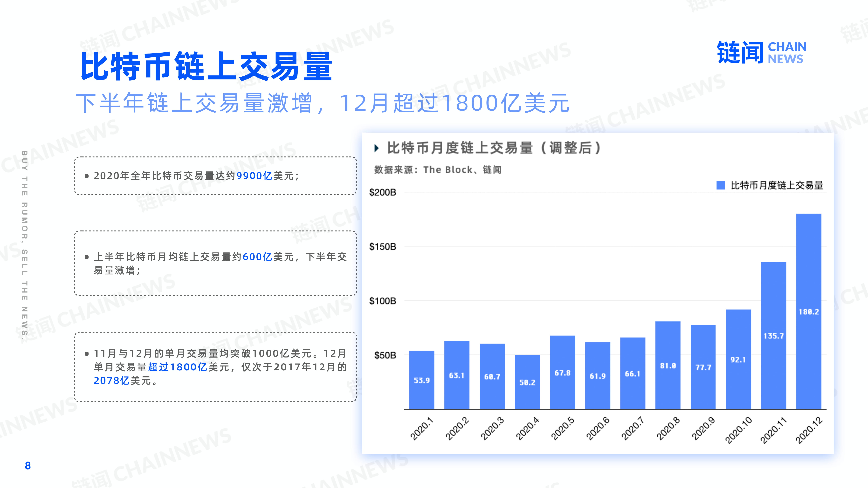This screenshot has height=488, width=868.
Task: Select the subtitle 下半年链上交易量激增
Action: (x=194, y=103)
